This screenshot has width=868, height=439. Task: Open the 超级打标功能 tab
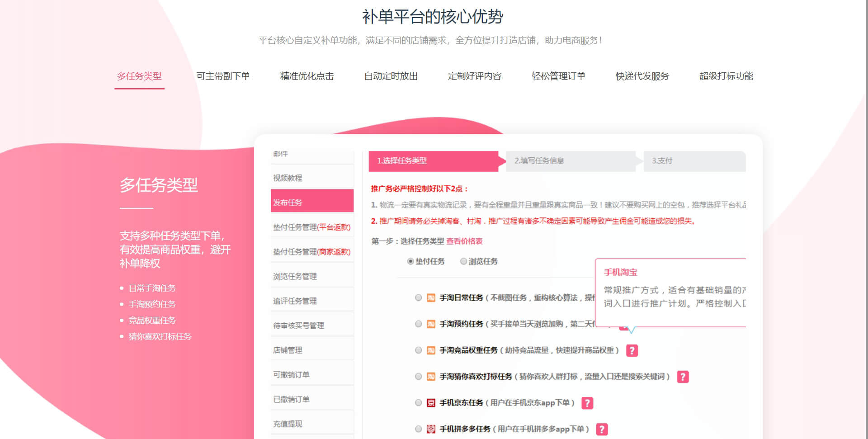[x=726, y=76]
